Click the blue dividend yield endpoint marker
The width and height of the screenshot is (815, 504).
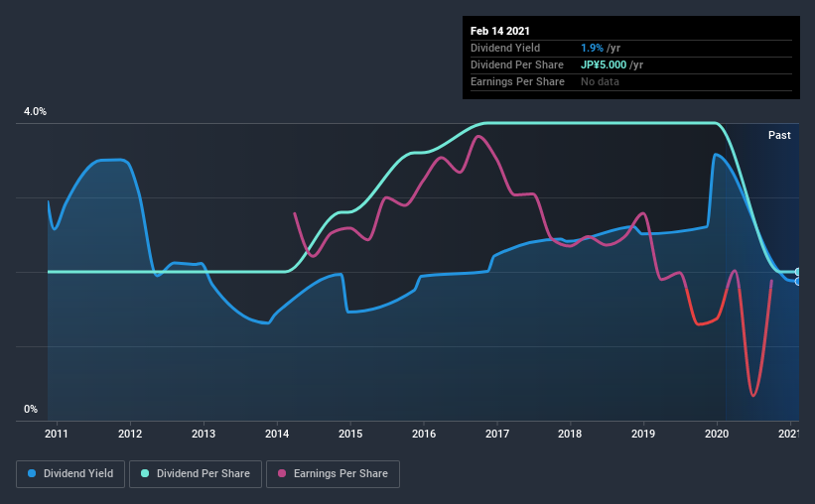point(798,282)
